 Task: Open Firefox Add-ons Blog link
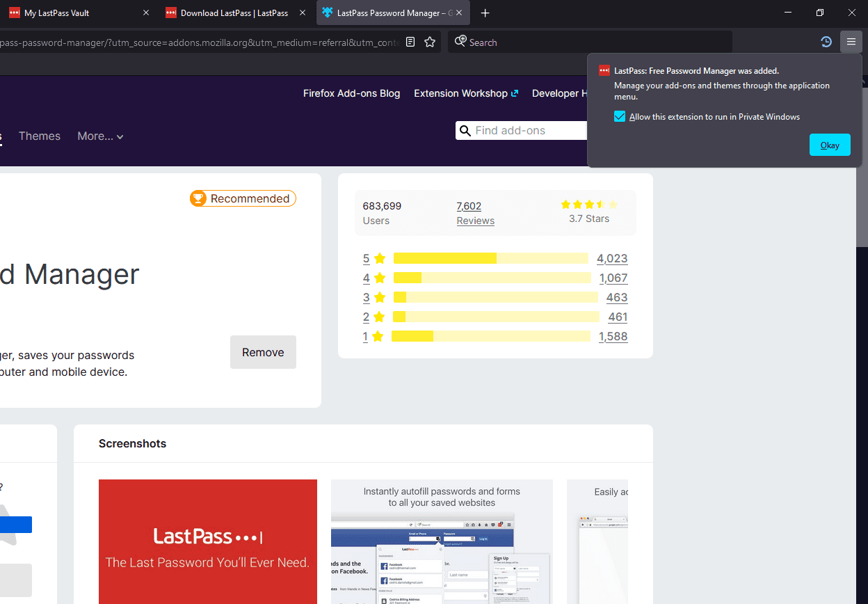(x=352, y=93)
